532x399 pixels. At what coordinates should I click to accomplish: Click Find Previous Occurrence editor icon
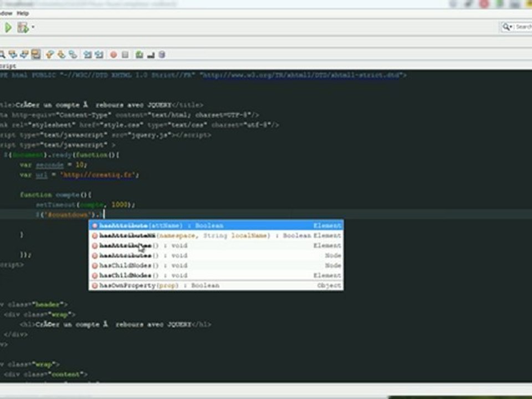click(13, 54)
